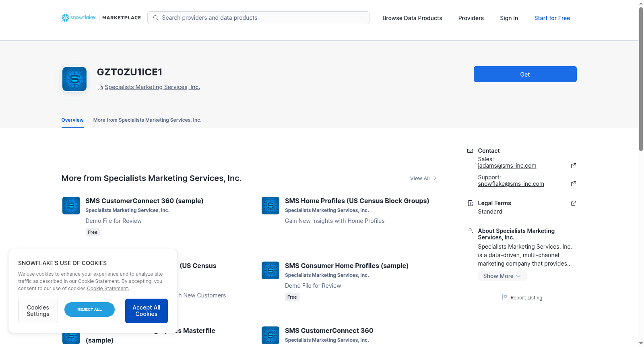The width and height of the screenshot is (644, 347).
Task: Click the page vertical scrollbar thumb
Action: tap(641, 79)
